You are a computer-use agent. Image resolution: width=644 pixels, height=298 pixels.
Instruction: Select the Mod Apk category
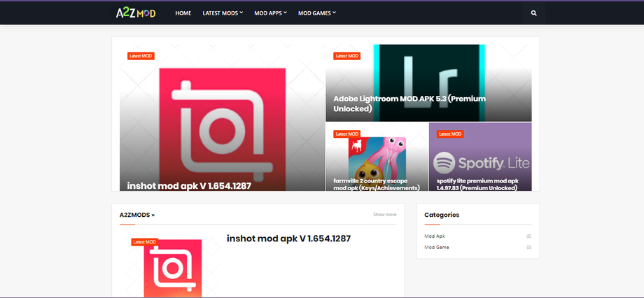click(435, 236)
